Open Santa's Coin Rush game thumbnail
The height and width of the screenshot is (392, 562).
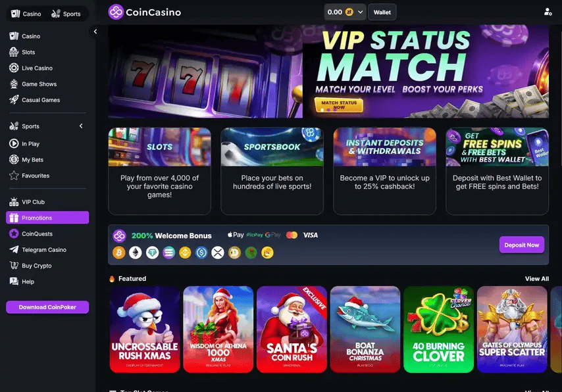pos(292,330)
